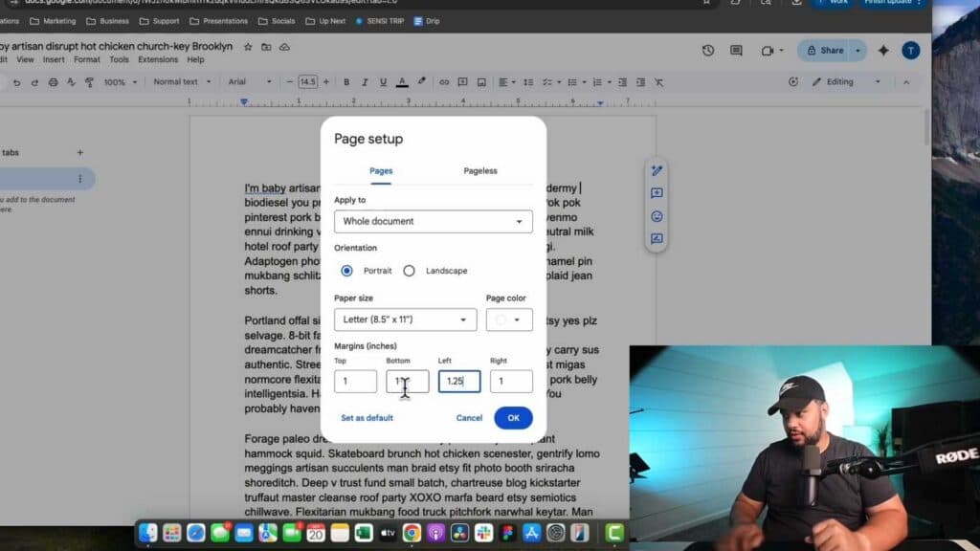This screenshot has width=980, height=551.
Task: Switch to the Pages tab in Page setup
Action: click(x=381, y=171)
